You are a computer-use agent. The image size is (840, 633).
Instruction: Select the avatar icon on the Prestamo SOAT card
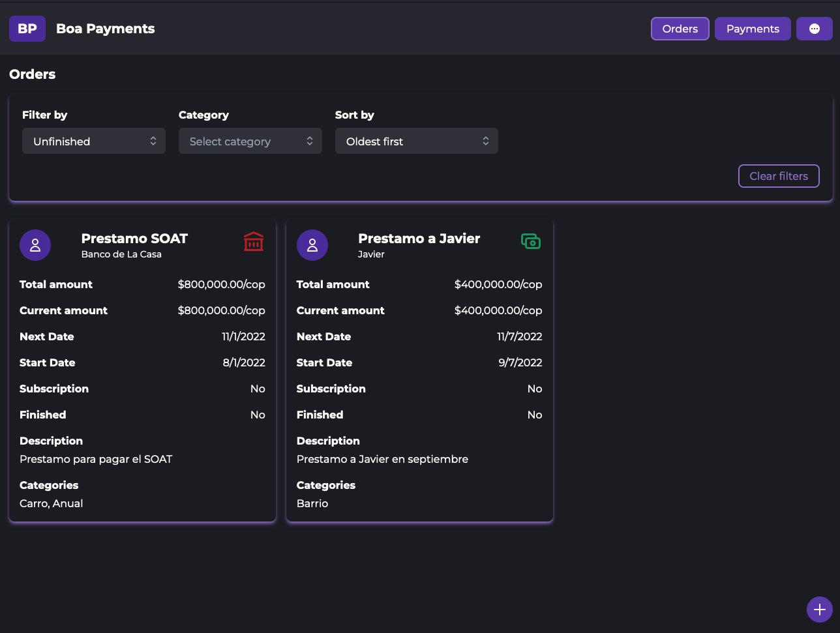pos(35,244)
